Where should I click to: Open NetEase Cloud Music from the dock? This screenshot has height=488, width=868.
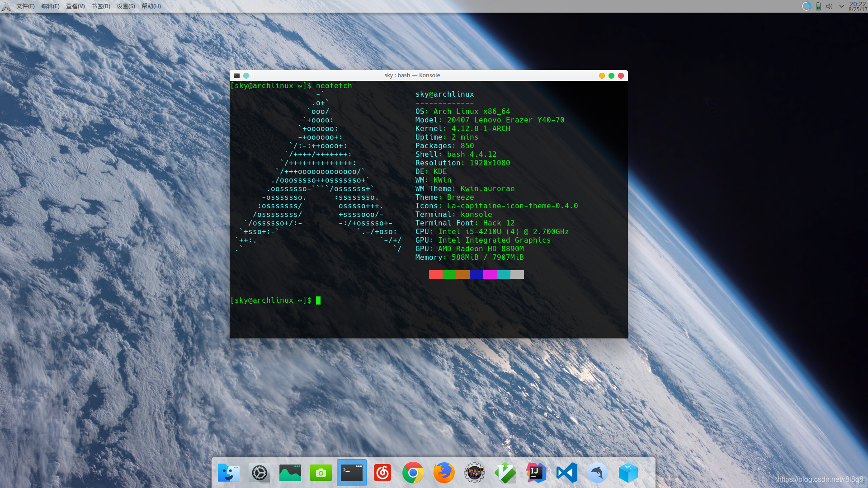(382, 473)
